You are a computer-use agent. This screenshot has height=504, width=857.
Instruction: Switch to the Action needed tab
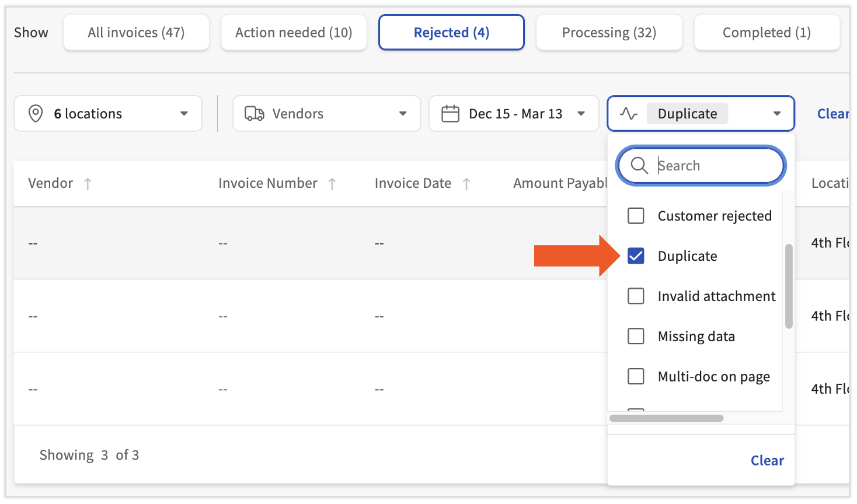(x=294, y=33)
